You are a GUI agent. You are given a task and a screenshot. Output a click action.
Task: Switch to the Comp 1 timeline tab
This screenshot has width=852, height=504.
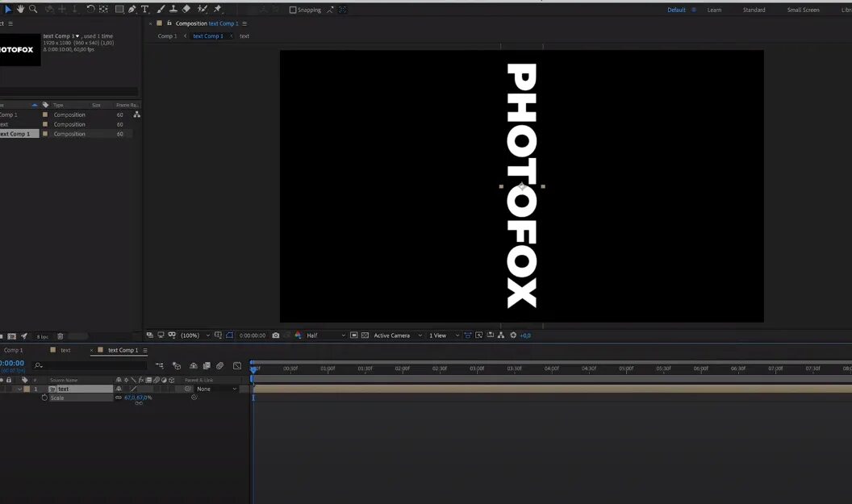coord(13,350)
